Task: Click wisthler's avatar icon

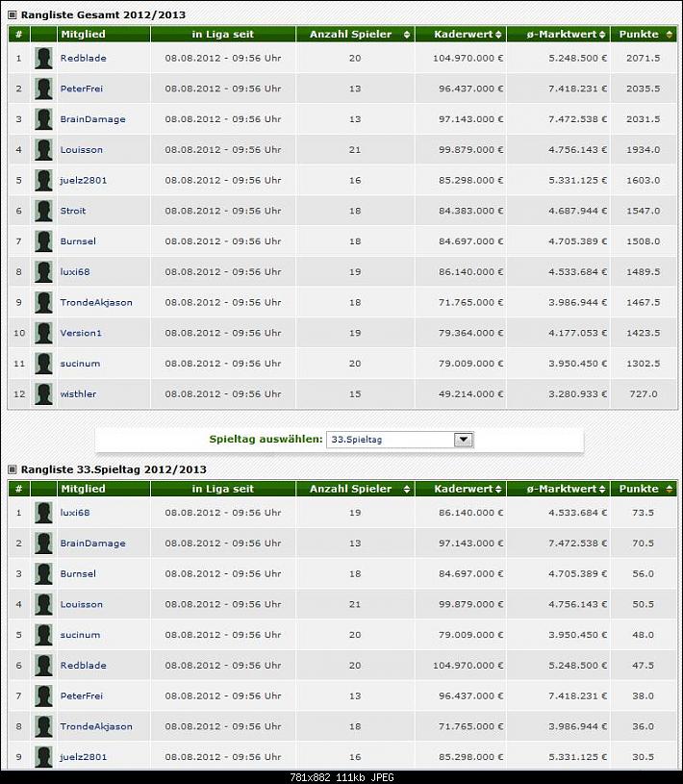Action: pyautogui.click(x=43, y=393)
